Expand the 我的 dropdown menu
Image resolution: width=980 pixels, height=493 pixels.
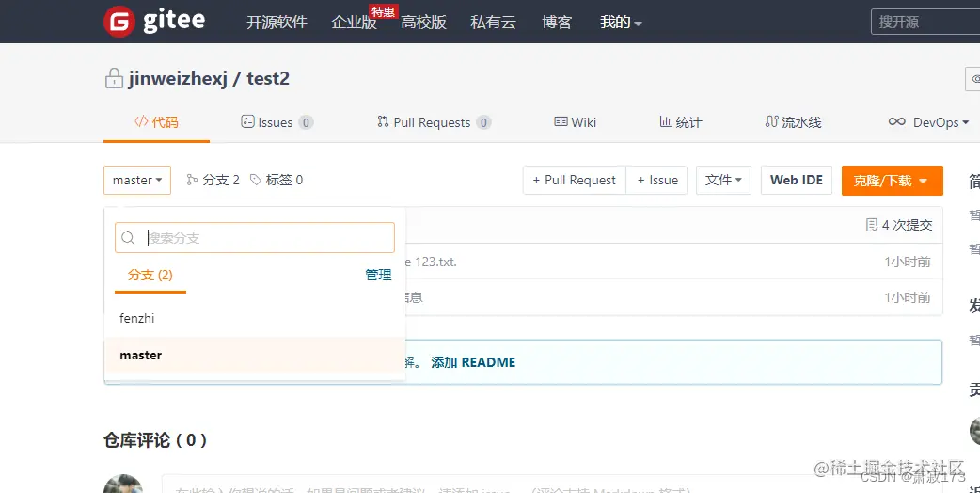[621, 23]
